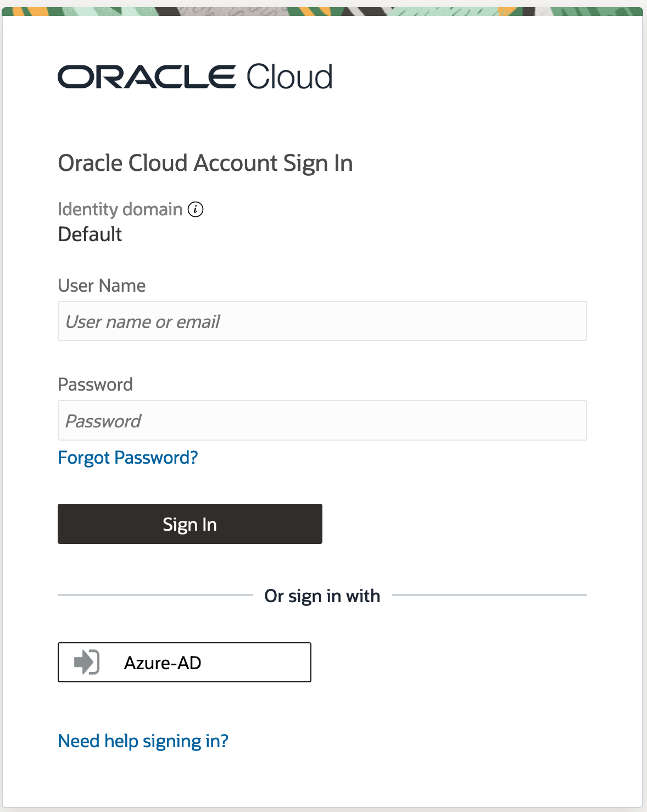The image size is (647, 812).
Task: Click the Identity domain info icon
Action: pyautogui.click(x=196, y=209)
